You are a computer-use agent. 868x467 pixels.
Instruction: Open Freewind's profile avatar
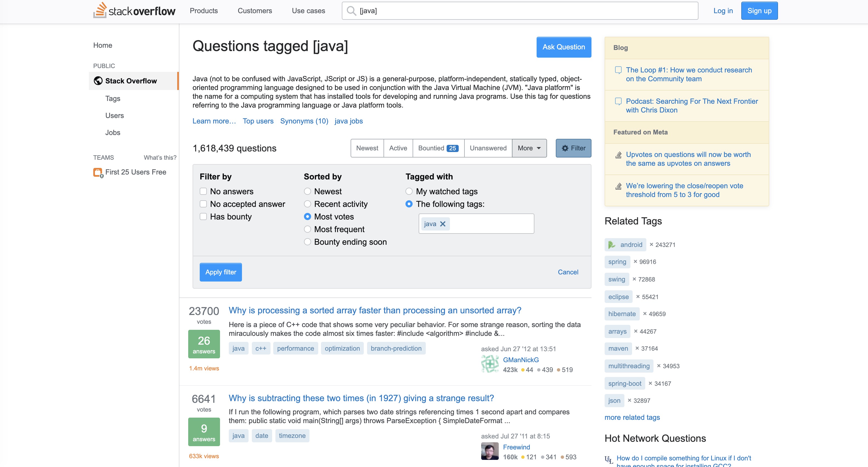pyautogui.click(x=490, y=451)
